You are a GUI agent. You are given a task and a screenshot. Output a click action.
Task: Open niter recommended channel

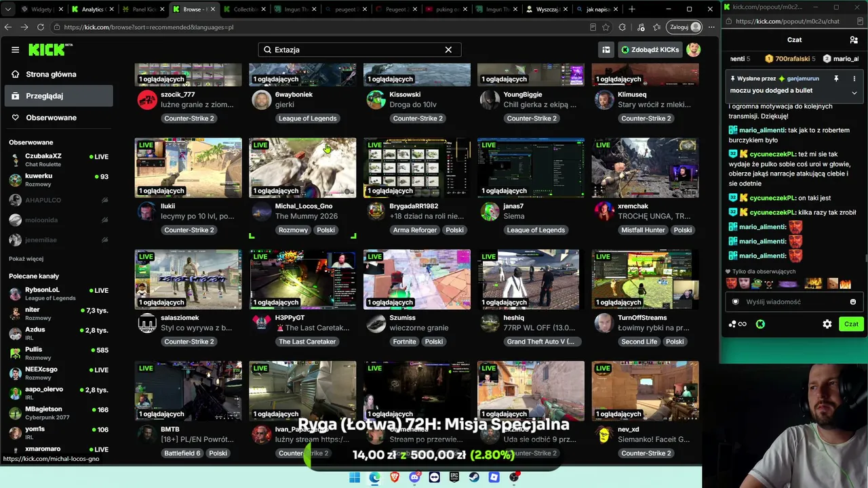[58, 314]
